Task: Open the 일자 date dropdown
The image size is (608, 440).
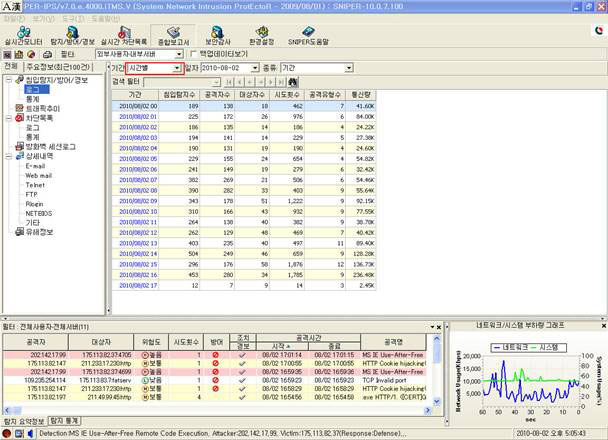Action: (255, 68)
